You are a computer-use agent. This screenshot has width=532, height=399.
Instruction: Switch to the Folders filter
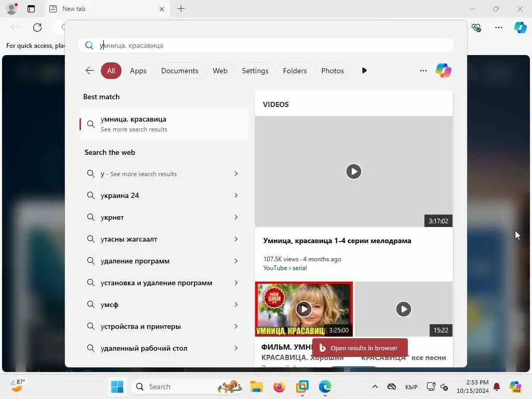pos(295,71)
